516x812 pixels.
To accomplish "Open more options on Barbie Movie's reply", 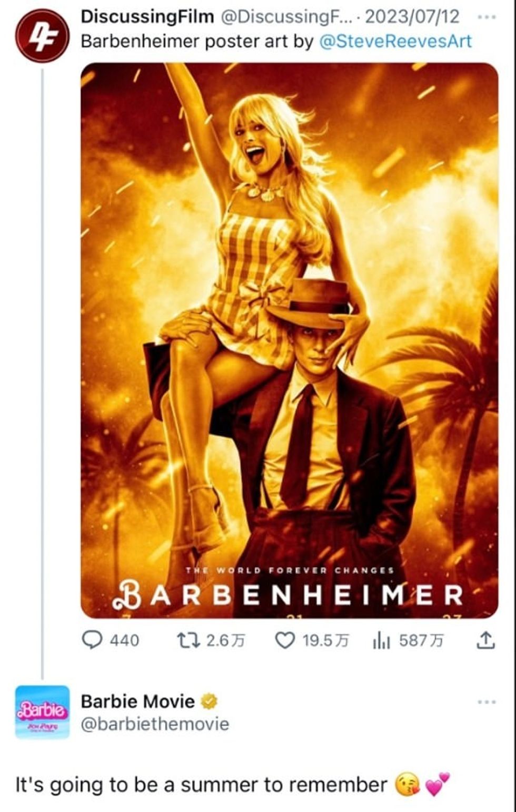I will [x=487, y=702].
